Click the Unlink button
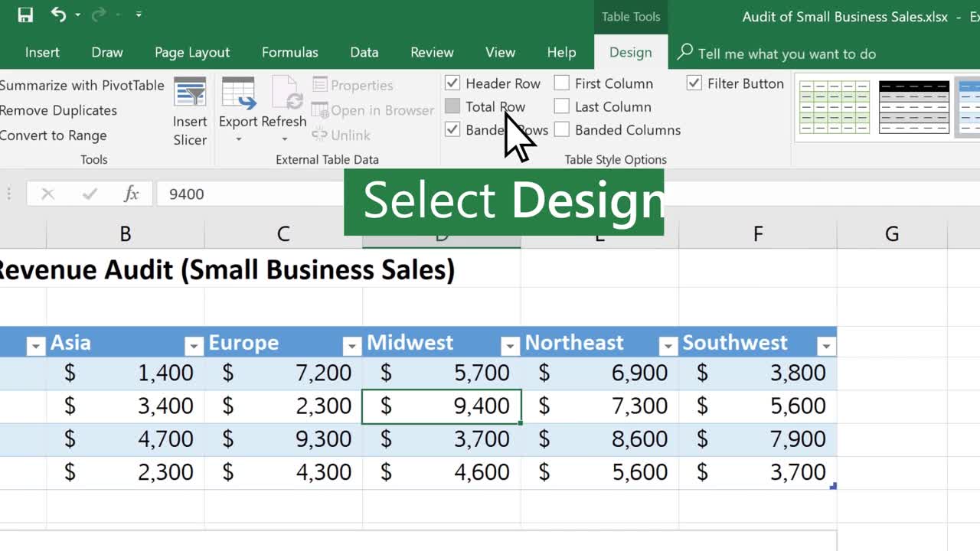980x551 pixels. [341, 135]
